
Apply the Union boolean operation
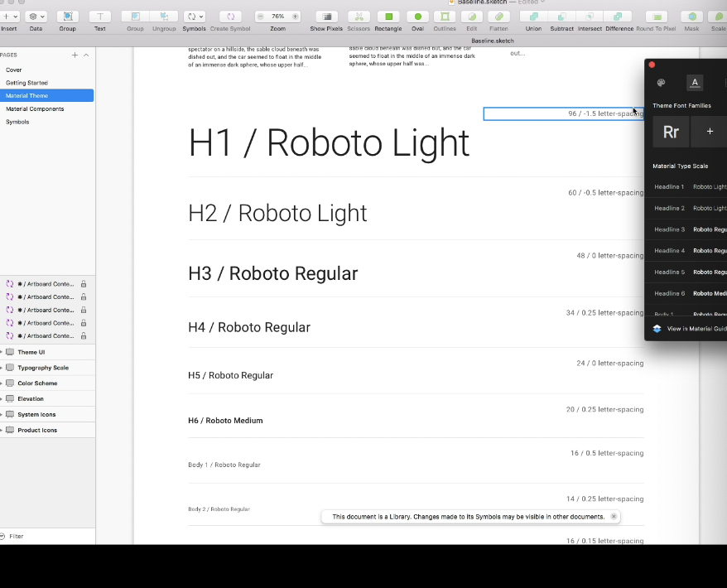click(534, 17)
